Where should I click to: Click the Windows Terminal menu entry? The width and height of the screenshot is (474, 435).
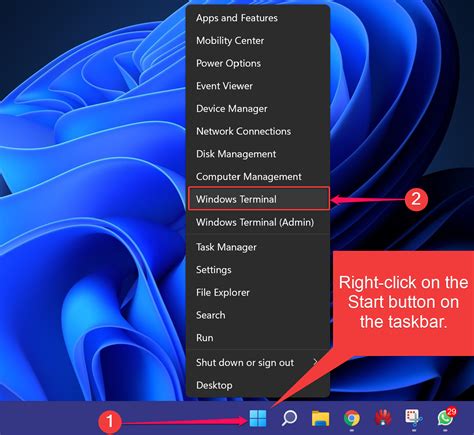[259, 199]
